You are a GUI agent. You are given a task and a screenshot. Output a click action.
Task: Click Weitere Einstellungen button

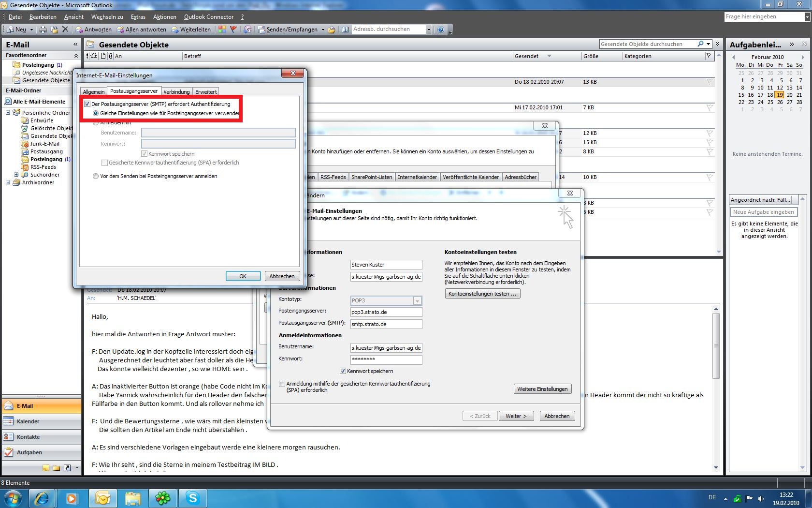(x=542, y=389)
